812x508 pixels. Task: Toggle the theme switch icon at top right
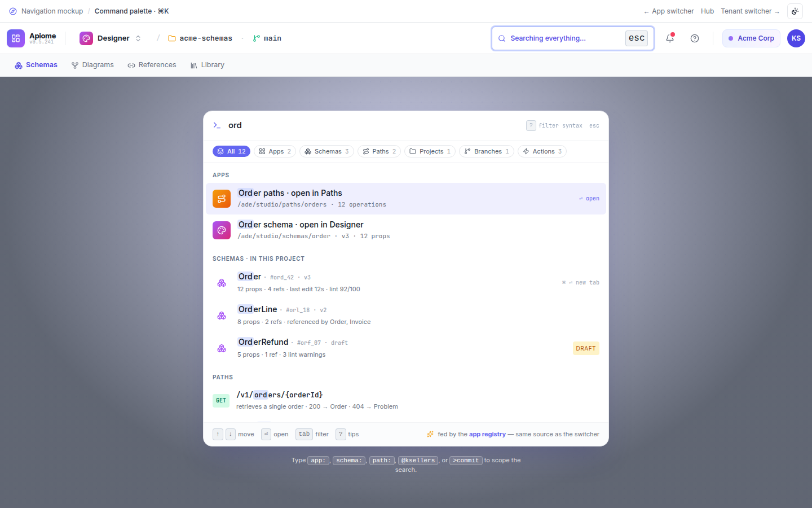[x=795, y=11]
